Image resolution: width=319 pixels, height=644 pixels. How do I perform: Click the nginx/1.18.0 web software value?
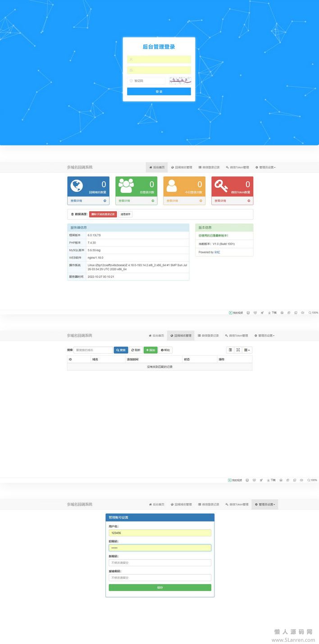pyautogui.click(x=95, y=258)
